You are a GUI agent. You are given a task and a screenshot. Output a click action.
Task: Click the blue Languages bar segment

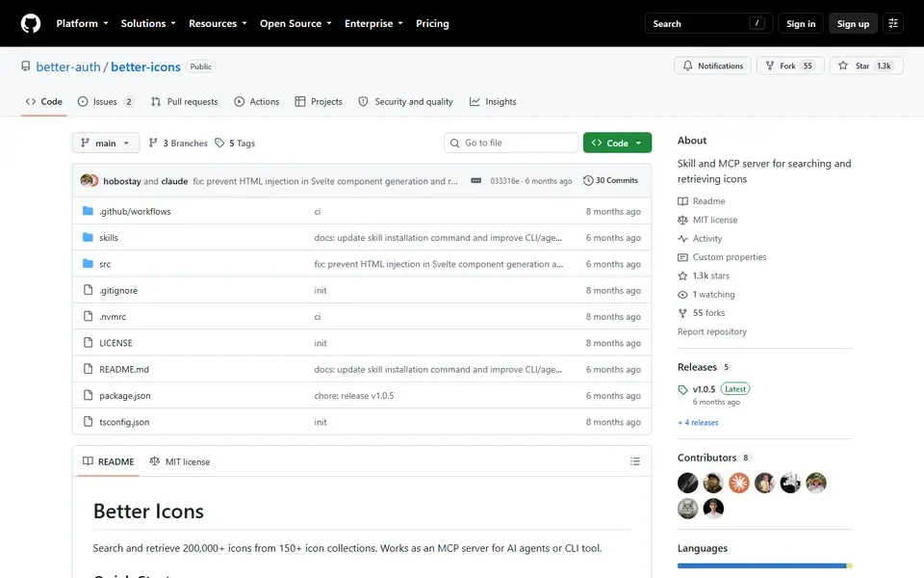coord(761,565)
